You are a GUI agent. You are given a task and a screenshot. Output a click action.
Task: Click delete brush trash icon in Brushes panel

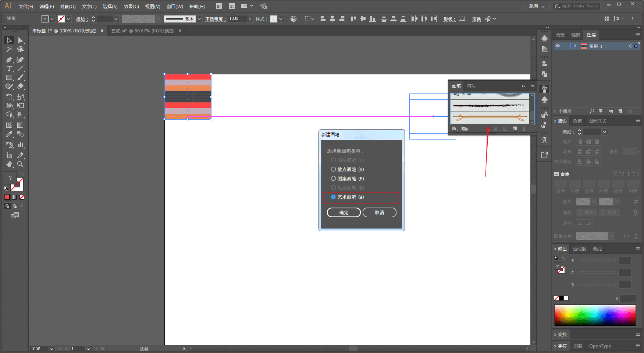(524, 129)
